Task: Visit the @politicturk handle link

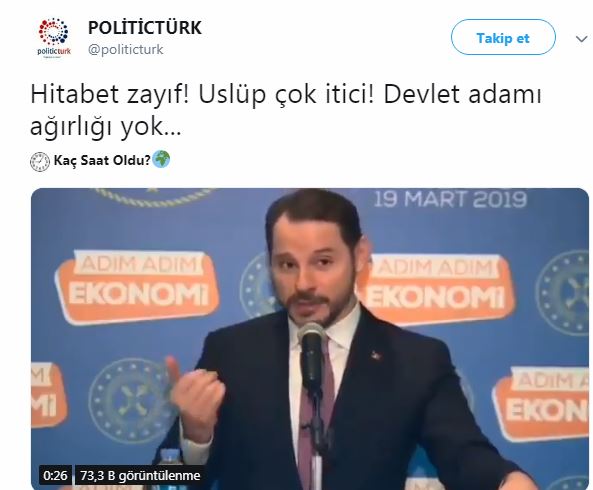Action: (126, 50)
